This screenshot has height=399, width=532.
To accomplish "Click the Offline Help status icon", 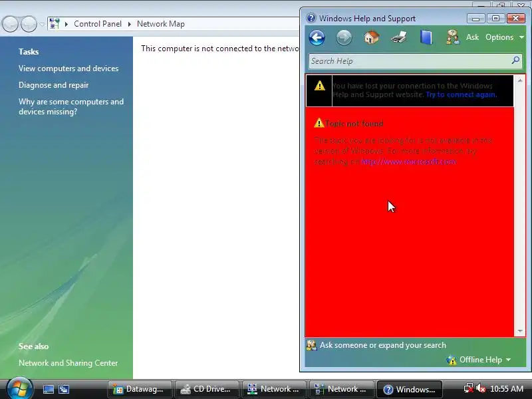I will pos(452,360).
